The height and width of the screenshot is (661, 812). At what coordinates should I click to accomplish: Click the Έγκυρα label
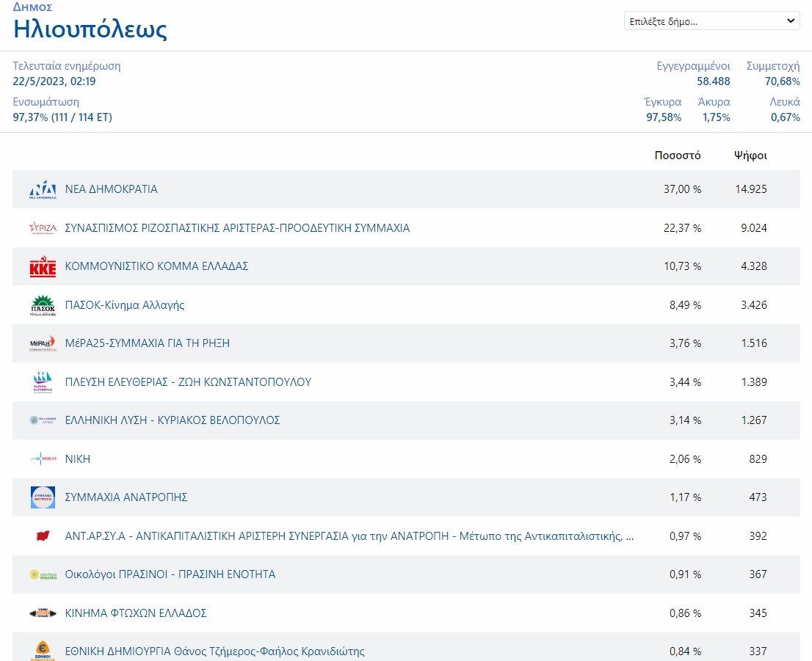click(663, 102)
